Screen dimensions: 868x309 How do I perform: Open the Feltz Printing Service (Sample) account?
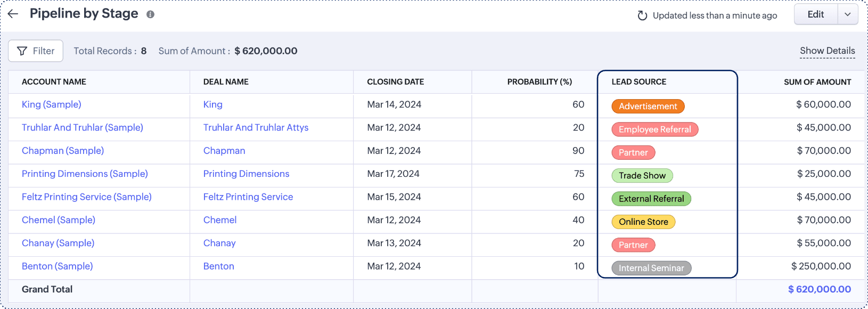[x=87, y=197]
